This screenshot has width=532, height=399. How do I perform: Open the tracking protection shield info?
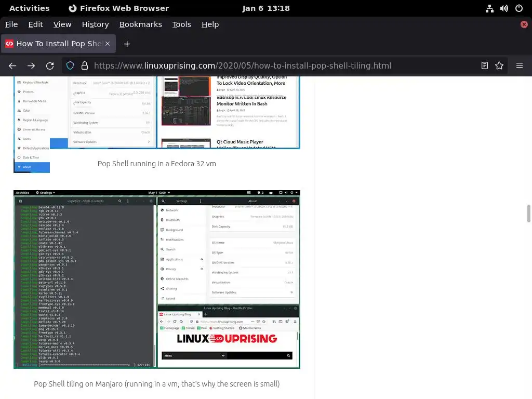[70, 65]
